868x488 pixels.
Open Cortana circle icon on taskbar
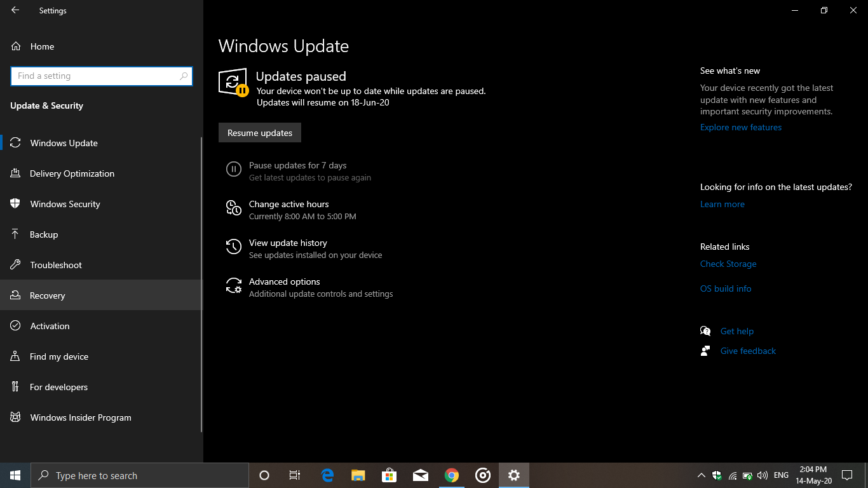[264, 475]
